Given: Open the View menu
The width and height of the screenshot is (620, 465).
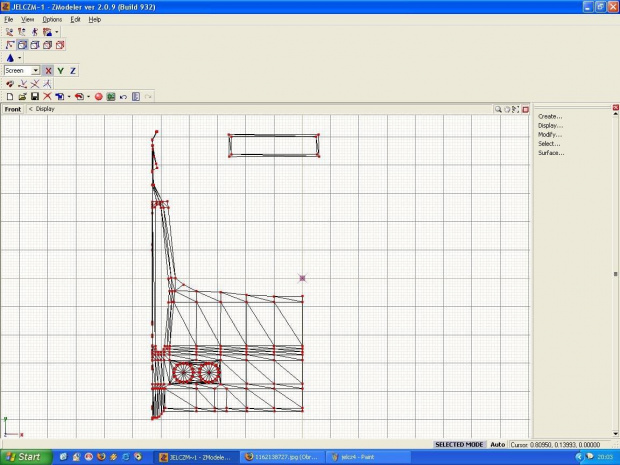Looking at the screenshot, I should tap(27, 19).
